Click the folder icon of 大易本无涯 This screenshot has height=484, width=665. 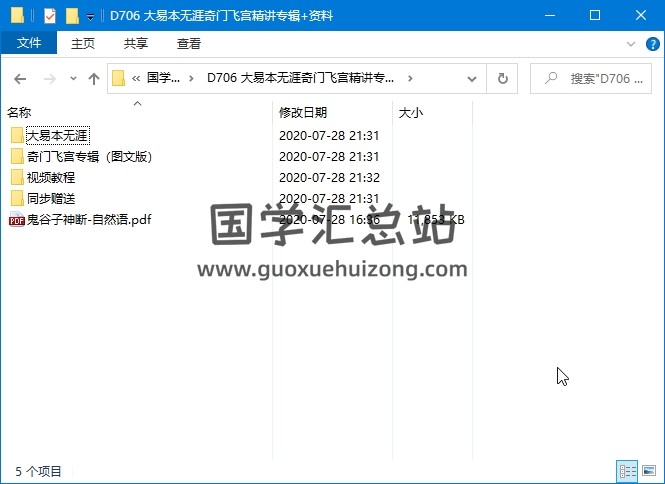click(17, 135)
